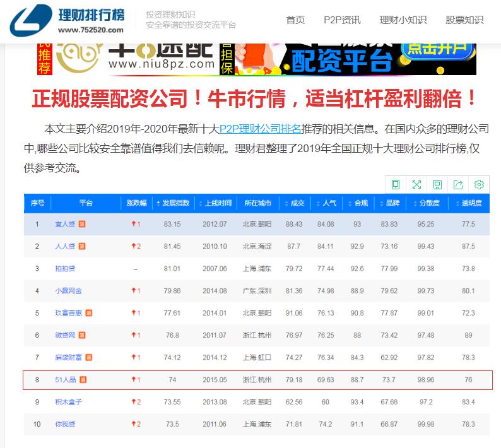Click the orange badge beside 玖富普惠
The image size is (501, 448).
89,313
